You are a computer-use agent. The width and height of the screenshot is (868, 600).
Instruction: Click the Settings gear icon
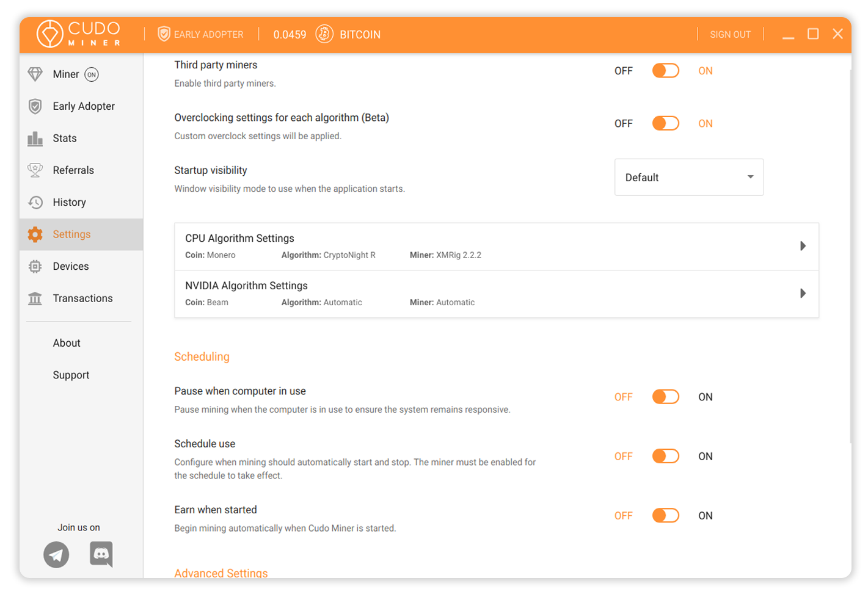(x=35, y=234)
